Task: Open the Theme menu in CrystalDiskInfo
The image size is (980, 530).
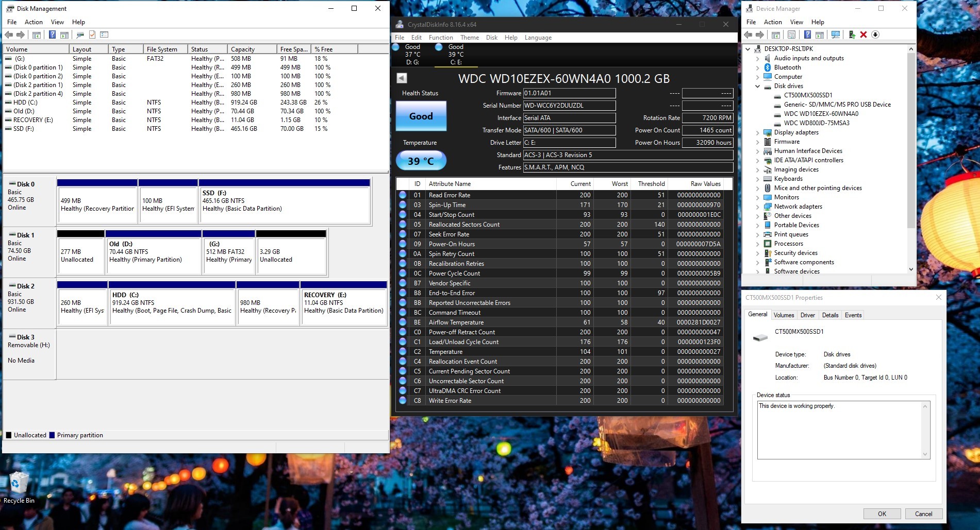Action: [469, 38]
